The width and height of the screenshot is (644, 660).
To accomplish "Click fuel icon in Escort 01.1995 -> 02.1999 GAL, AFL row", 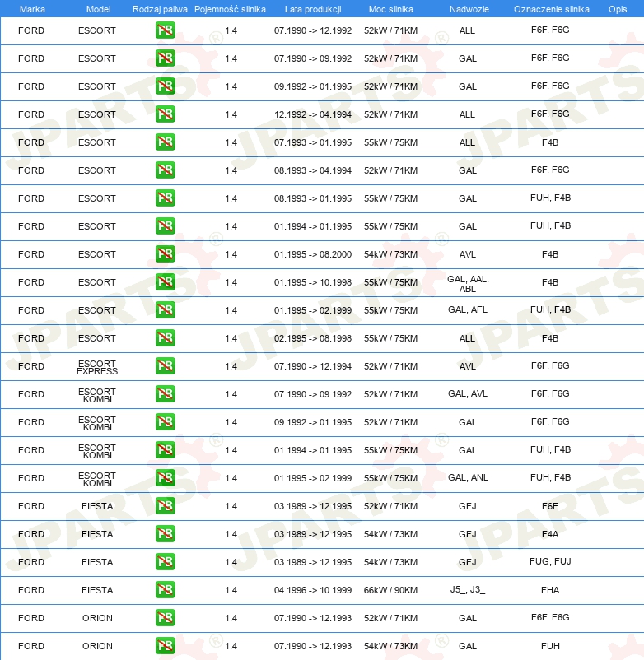I will point(165,310).
